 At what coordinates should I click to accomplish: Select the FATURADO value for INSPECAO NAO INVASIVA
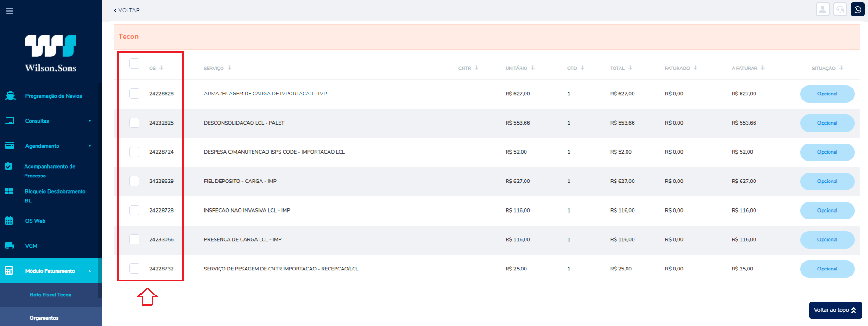tap(674, 210)
